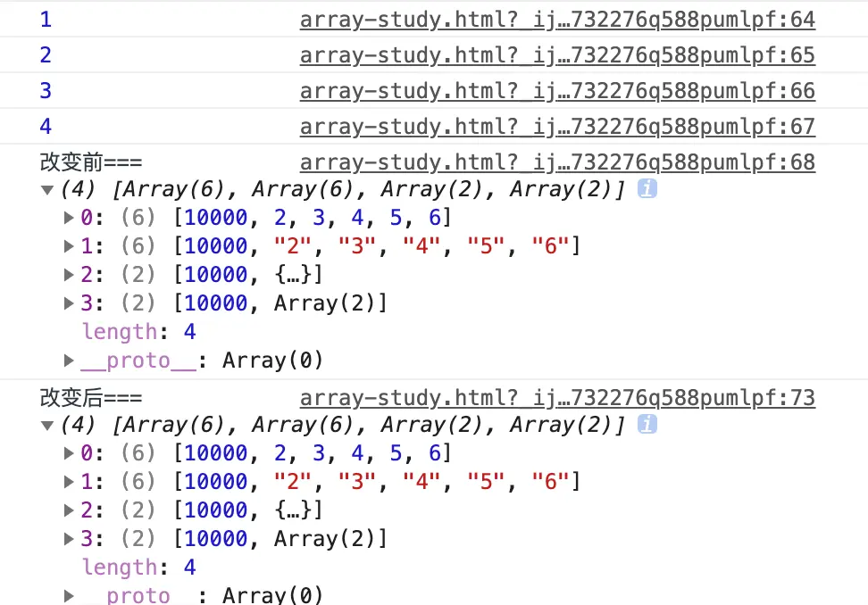Expand index 0 of the 改变后 array

point(70,452)
